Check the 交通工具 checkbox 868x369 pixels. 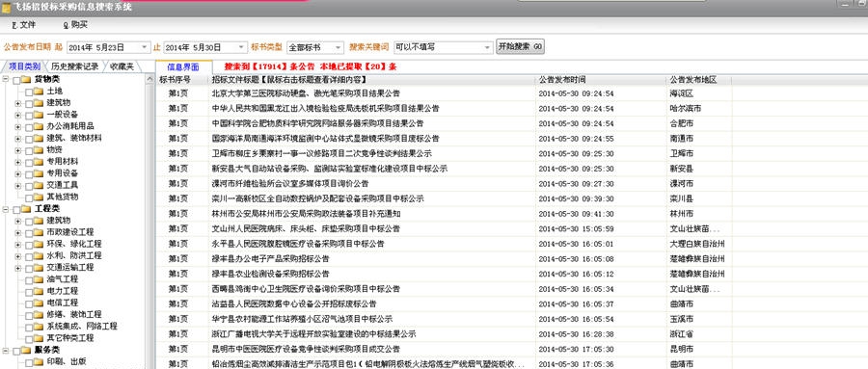coord(29,186)
